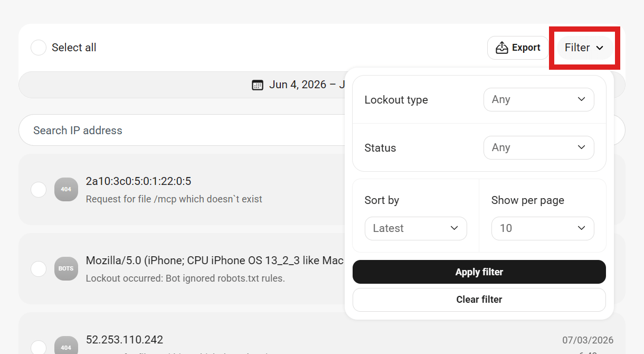644x354 pixels.
Task: Open the Sort by Latest dropdown
Action: pyautogui.click(x=416, y=228)
